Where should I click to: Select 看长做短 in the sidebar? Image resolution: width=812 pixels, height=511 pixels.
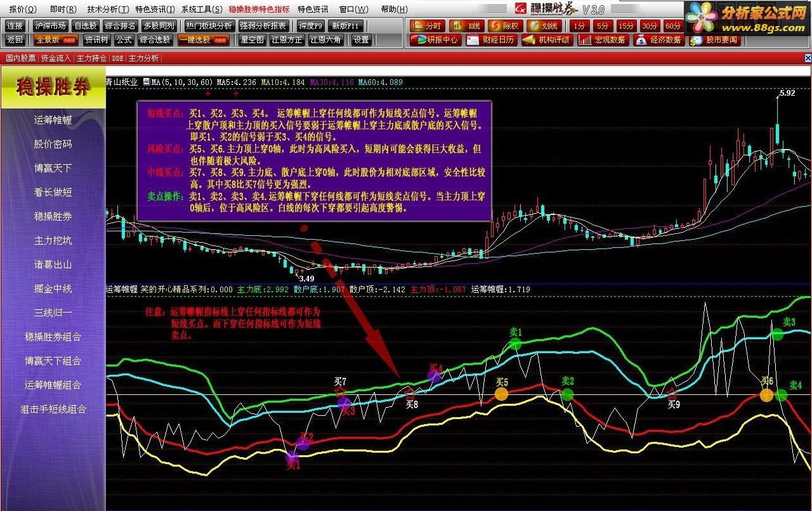tap(53, 192)
